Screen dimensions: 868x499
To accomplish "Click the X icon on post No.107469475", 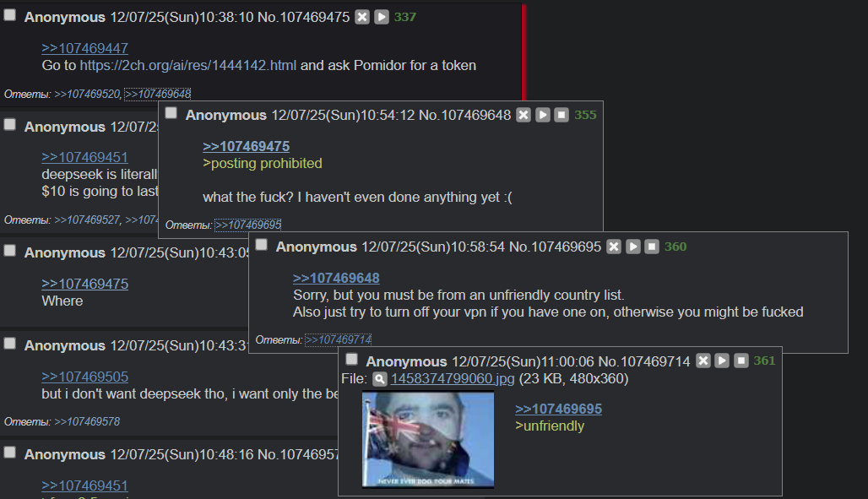I will click(x=362, y=17).
